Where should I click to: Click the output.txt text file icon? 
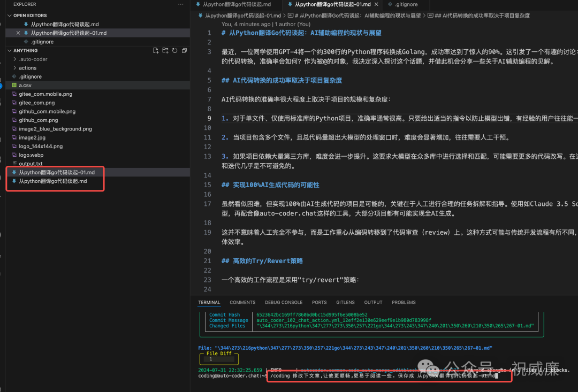14,164
